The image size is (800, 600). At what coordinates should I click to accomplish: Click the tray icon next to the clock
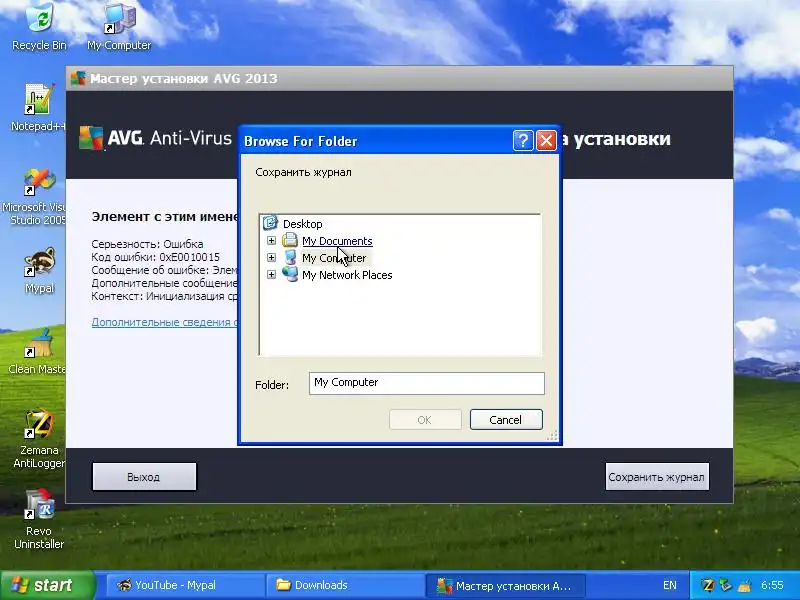pyautogui.click(x=744, y=585)
